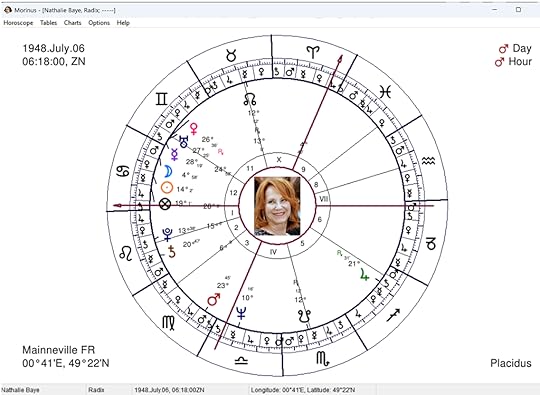Screen dimensions: 540x395
Task: Open the Options menu
Action: pyautogui.click(x=99, y=23)
